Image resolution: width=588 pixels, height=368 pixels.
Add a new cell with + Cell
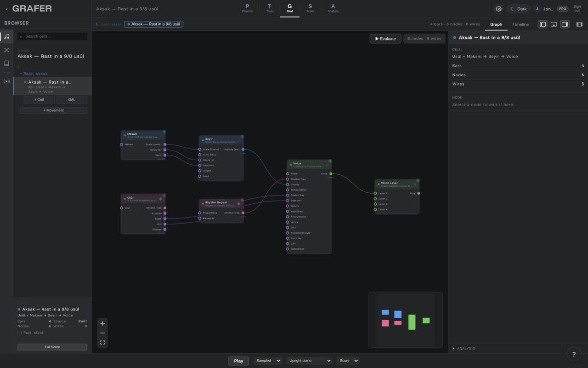point(39,99)
